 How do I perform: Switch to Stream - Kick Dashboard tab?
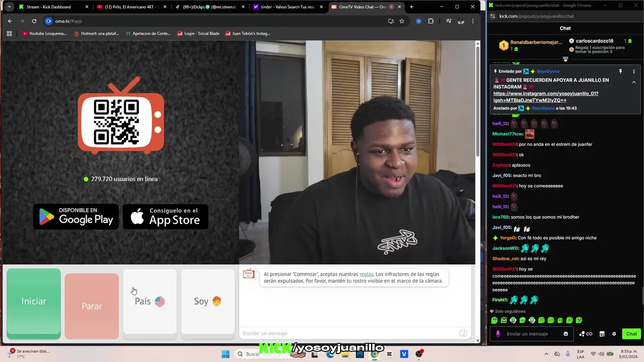pos(53,7)
